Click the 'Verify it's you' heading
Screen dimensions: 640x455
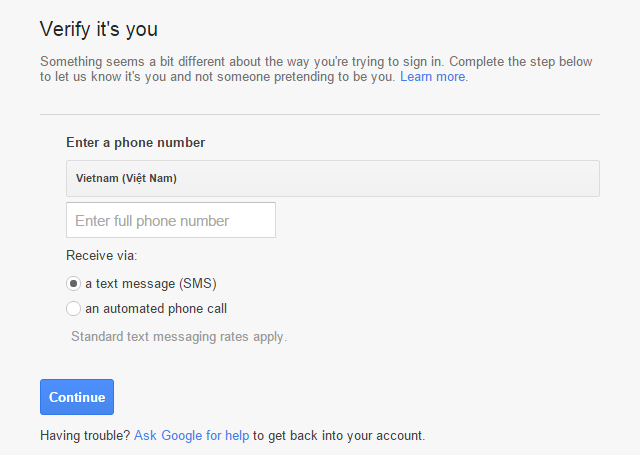coord(99,29)
